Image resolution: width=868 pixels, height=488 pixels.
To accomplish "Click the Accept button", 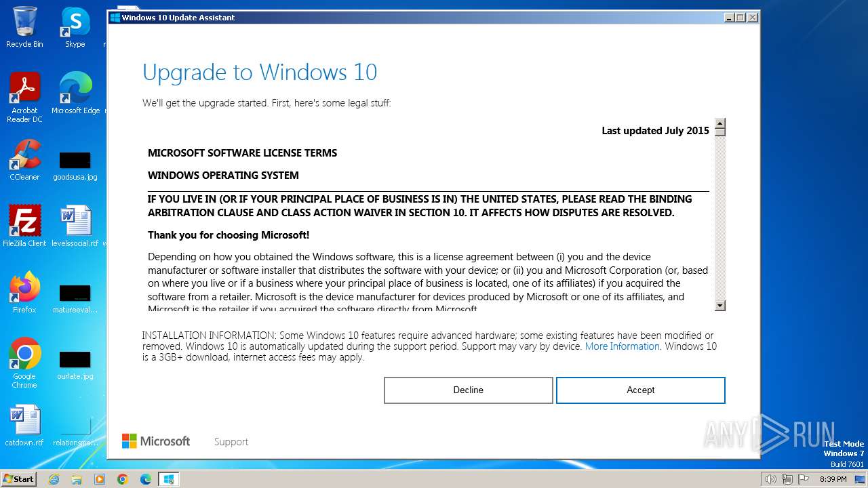I will (640, 390).
